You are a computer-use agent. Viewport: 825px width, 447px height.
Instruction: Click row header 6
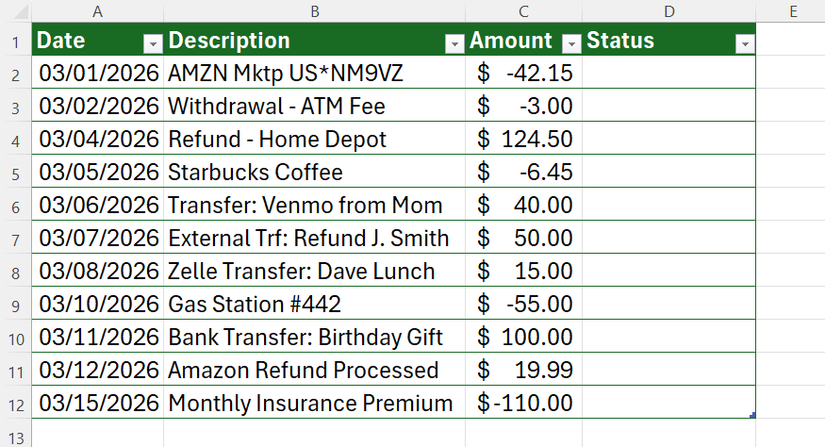tap(15, 205)
